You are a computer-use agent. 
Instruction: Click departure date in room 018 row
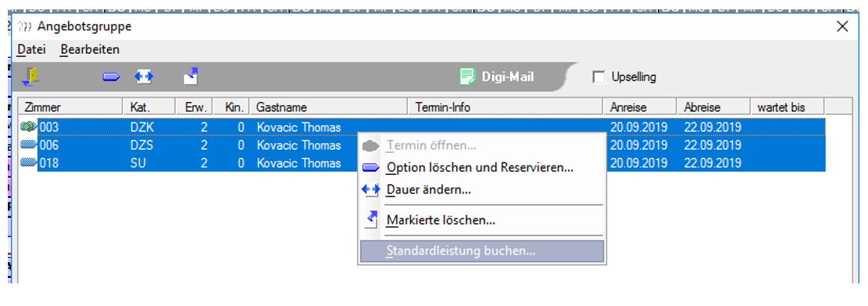[713, 163]
